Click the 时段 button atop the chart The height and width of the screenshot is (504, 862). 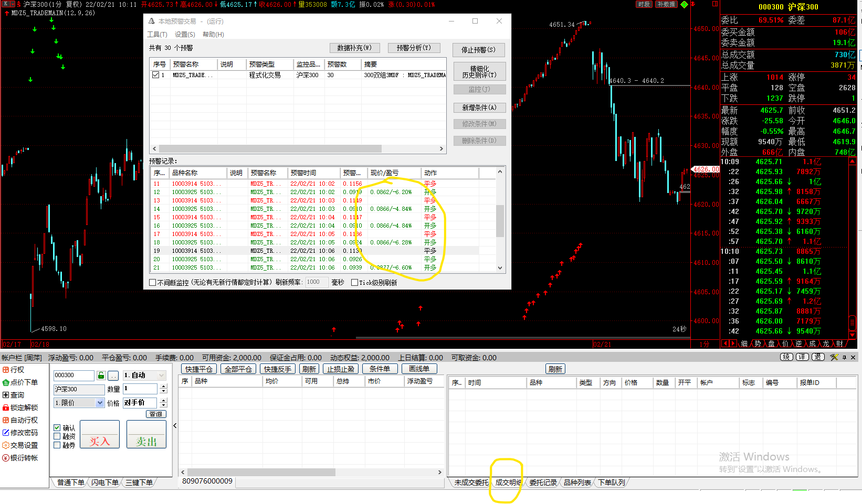644,4
